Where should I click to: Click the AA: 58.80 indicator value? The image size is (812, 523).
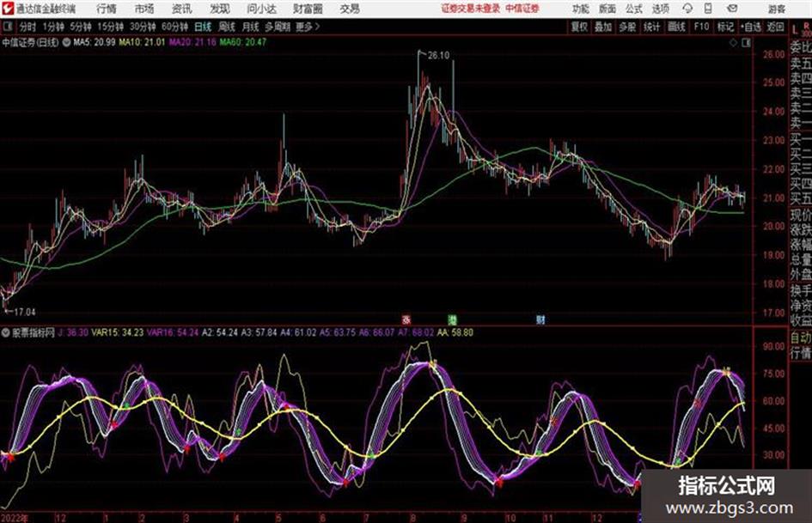[x=455, y=332]
